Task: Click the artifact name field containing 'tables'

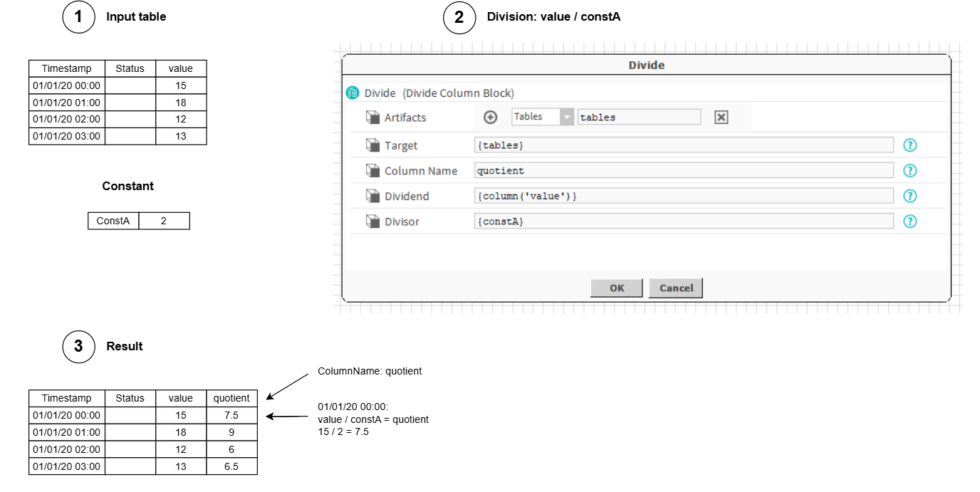Action: click(x=638, y=117)
